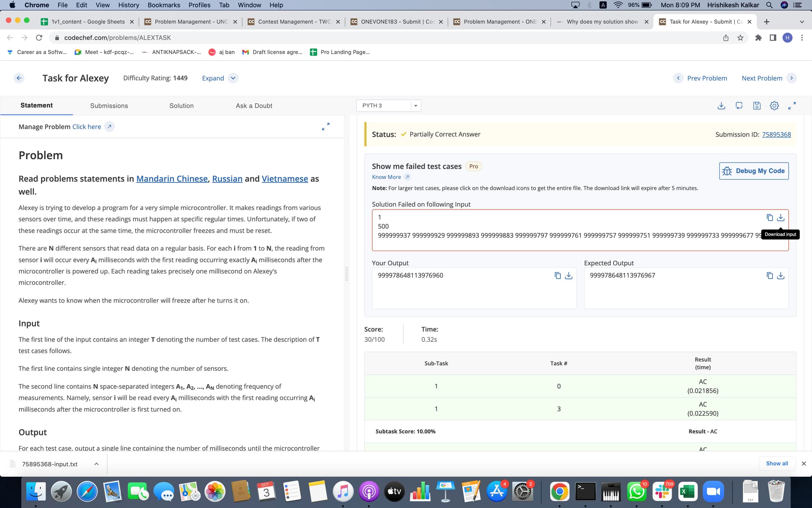The image size is (812, 508).
Task: Select the save submission icon
Action: click(757, 106)
